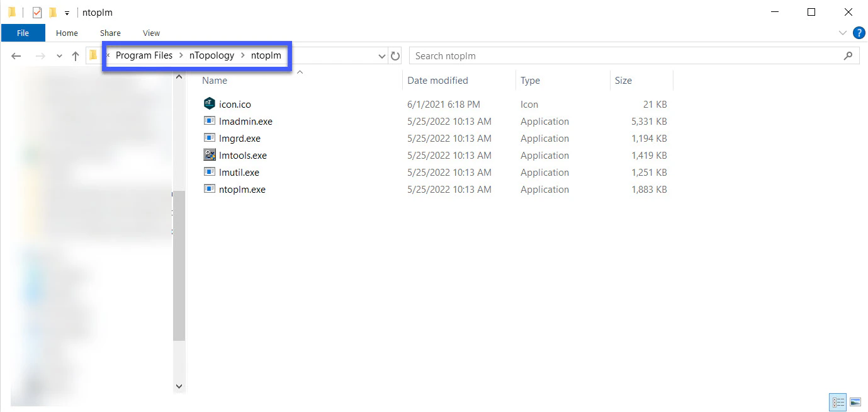Expand breadcrumb arrow after nTopology

pyautogui.click(x=243, y=55)
